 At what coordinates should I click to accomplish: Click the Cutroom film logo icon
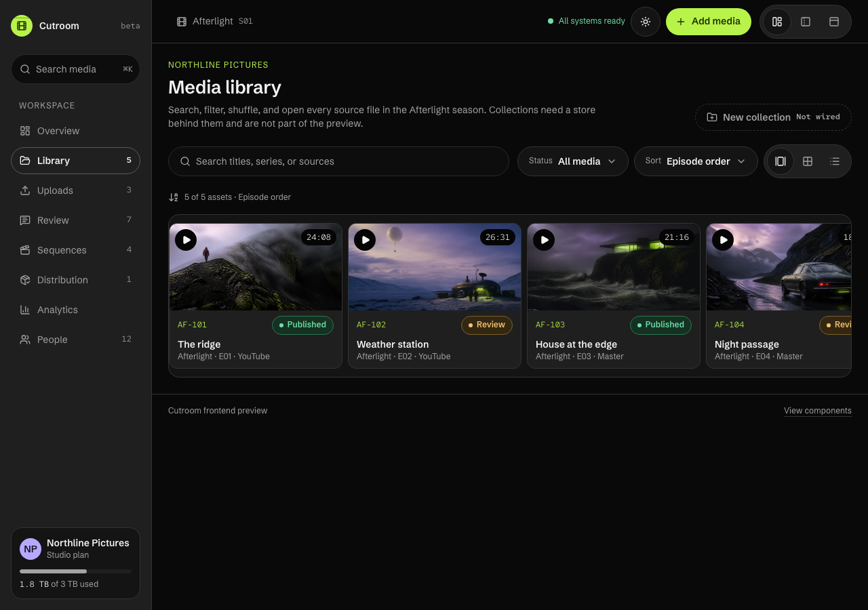point(22,26)
